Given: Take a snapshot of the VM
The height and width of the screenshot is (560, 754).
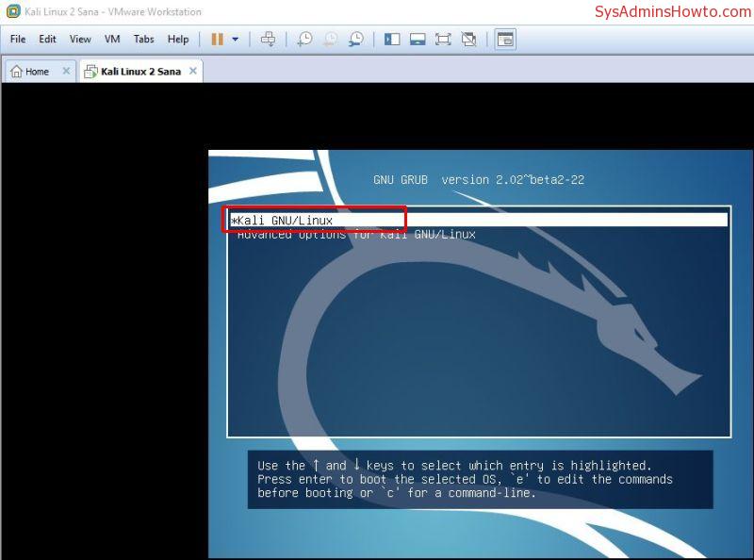Looking at the screenshot, I should tap(304, 40).
